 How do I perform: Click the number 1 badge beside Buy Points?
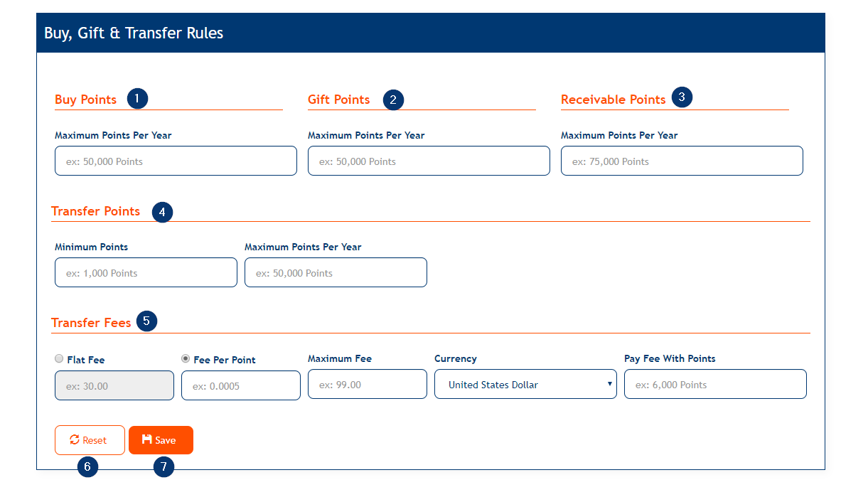pos(137,98)
